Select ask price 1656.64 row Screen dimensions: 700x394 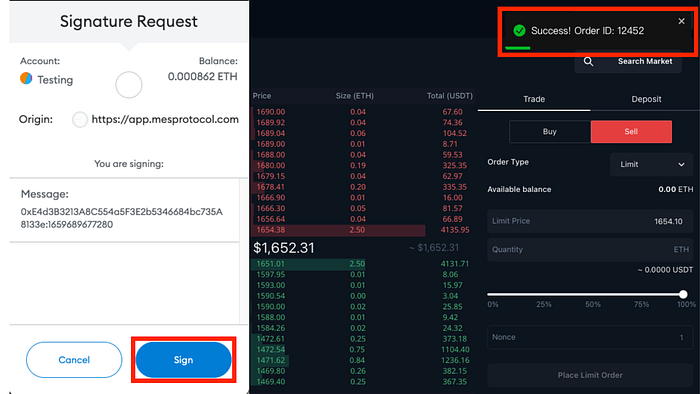pyautogui.click(x=362, y=219)
